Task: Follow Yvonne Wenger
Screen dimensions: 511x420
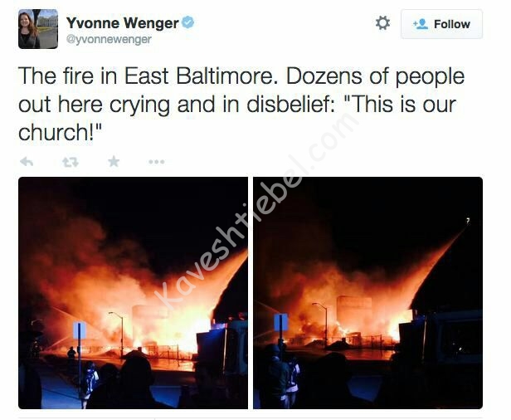Action: click(x=441, y=24)
